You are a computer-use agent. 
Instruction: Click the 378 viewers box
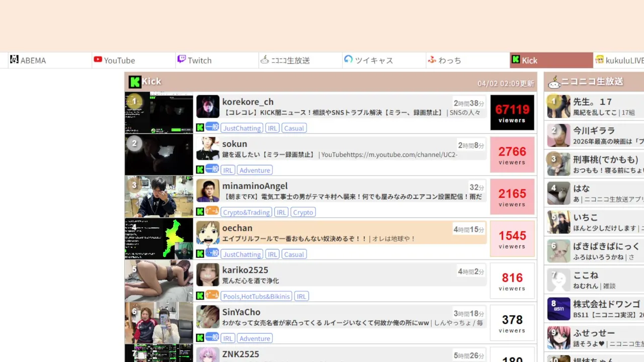[x=512, y=323]
